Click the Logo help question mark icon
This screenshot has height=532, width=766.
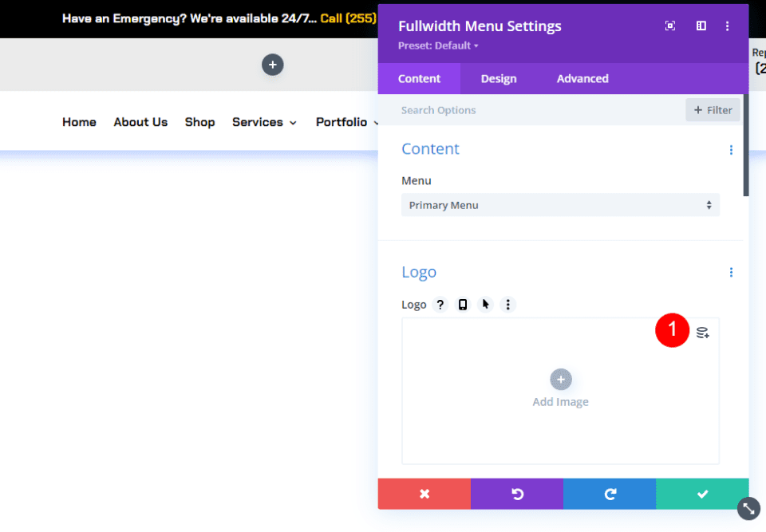coord(440,305)
